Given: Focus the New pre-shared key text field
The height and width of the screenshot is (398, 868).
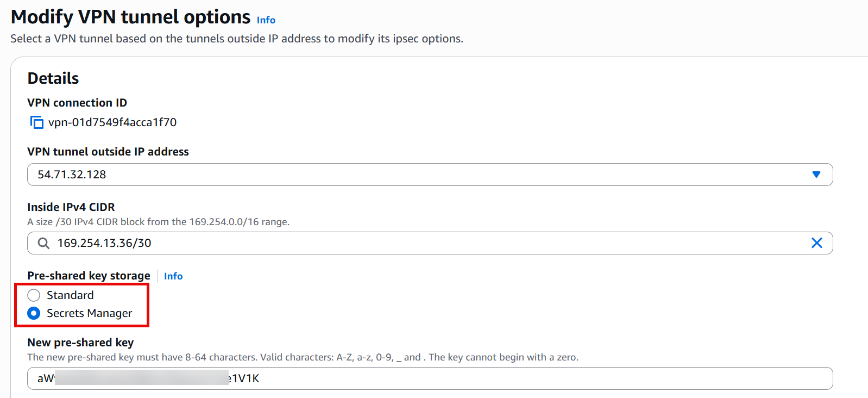Looking at the screenshot, I should (x=489, y=378).
